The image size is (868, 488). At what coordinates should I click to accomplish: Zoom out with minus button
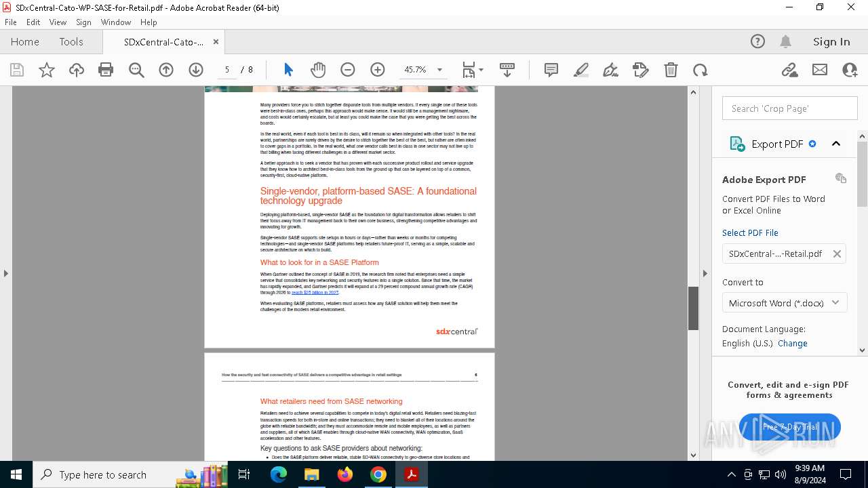pos(348,70)
